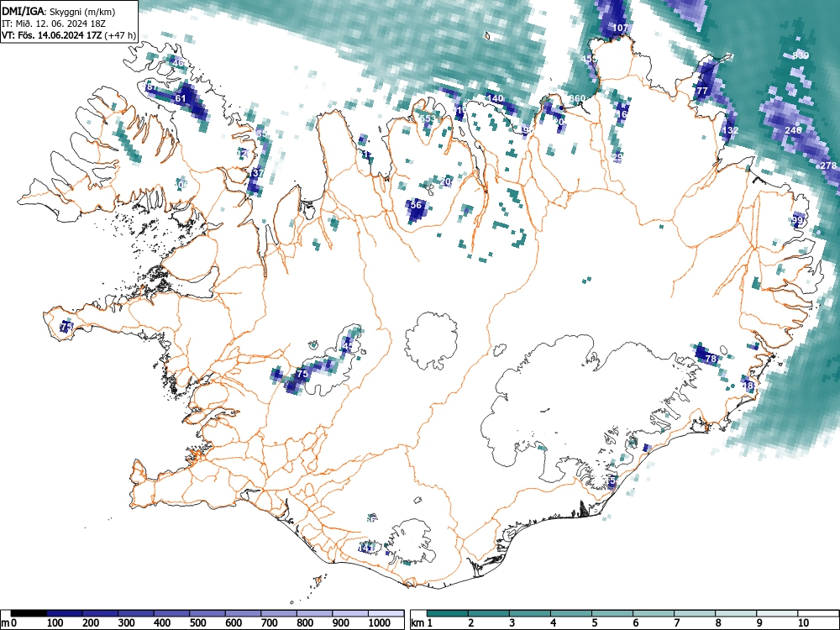Click the '553' value on the map
The width and height of the screenshot is (840, 630).
[x=428, y=118]
